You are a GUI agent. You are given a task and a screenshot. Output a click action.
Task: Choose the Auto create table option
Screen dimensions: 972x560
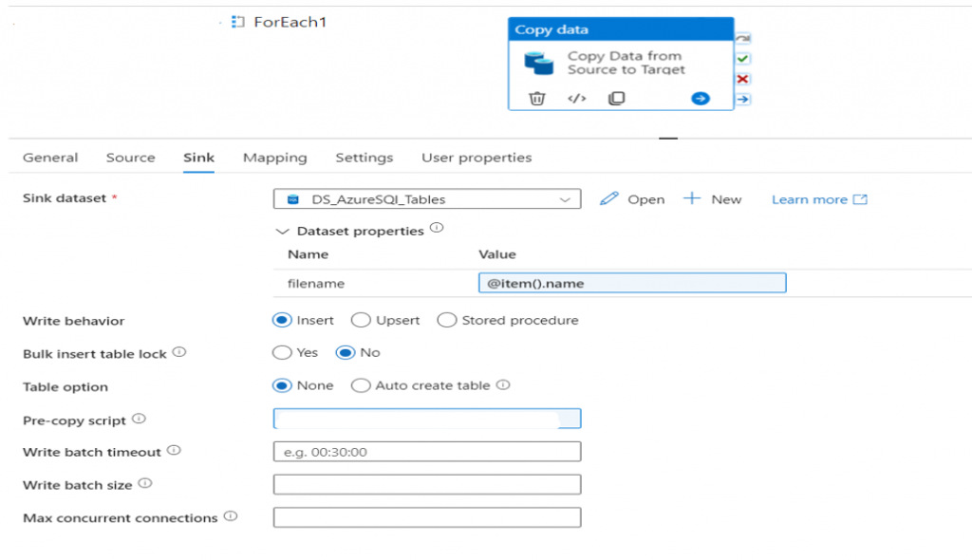point(361,385)
